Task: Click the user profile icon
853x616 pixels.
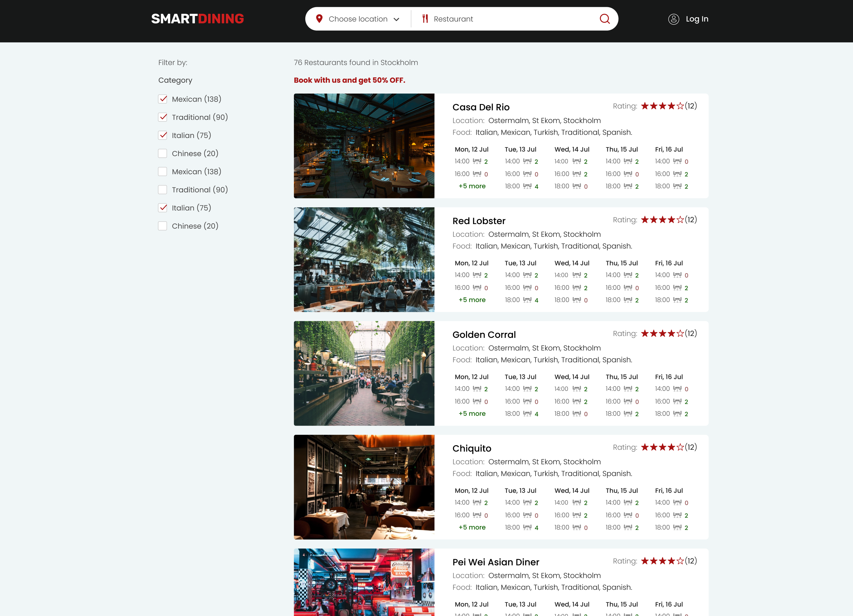Action: pyautogui.click(x=673, y=19)
